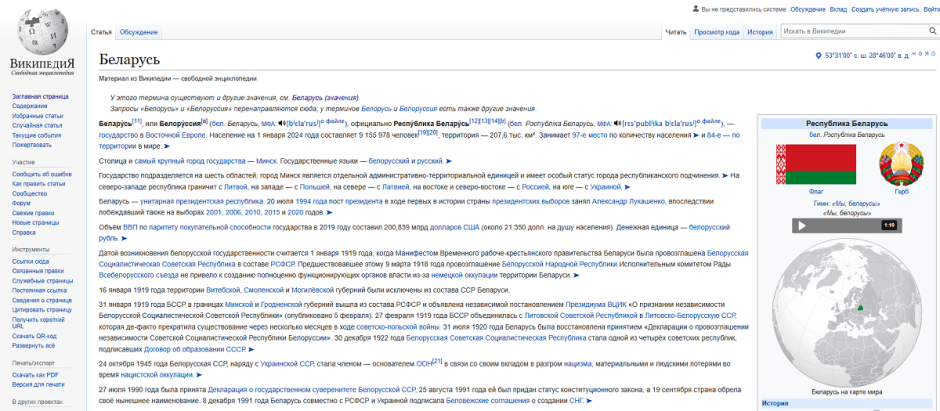
Task: Click into the 'Искать в Википедии' search field
Action: coord(850,31)
